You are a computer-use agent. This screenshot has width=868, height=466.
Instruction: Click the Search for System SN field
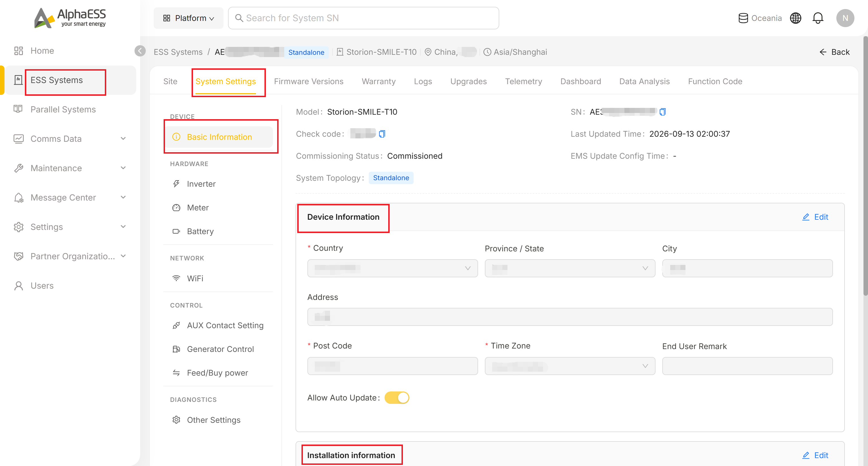click(x=363, y=18)
